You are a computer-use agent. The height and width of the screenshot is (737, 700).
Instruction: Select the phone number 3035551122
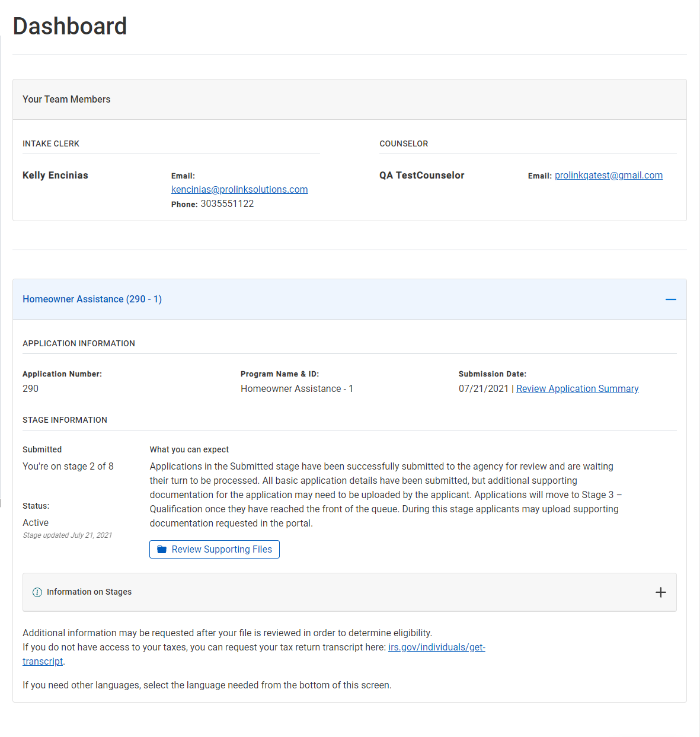click(226, 203)
